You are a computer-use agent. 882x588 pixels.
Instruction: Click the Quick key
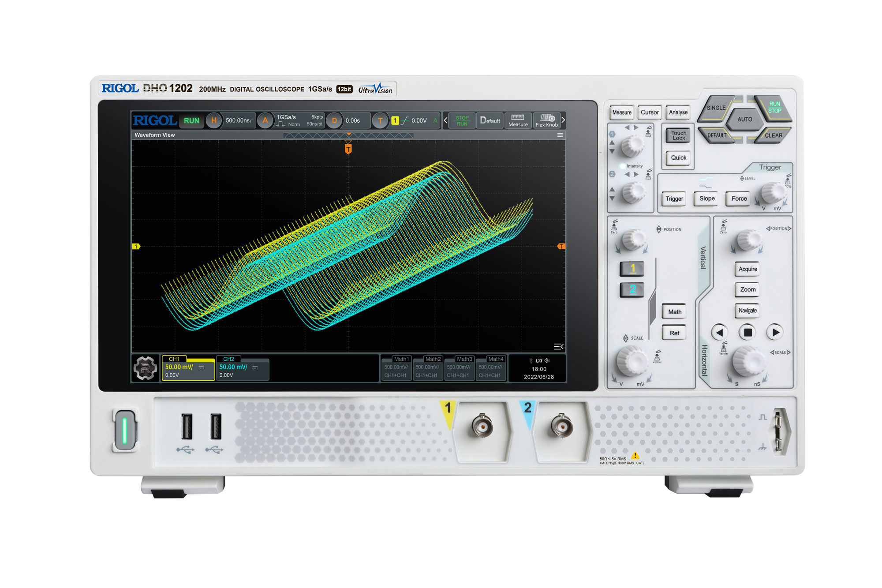[678, 158]
